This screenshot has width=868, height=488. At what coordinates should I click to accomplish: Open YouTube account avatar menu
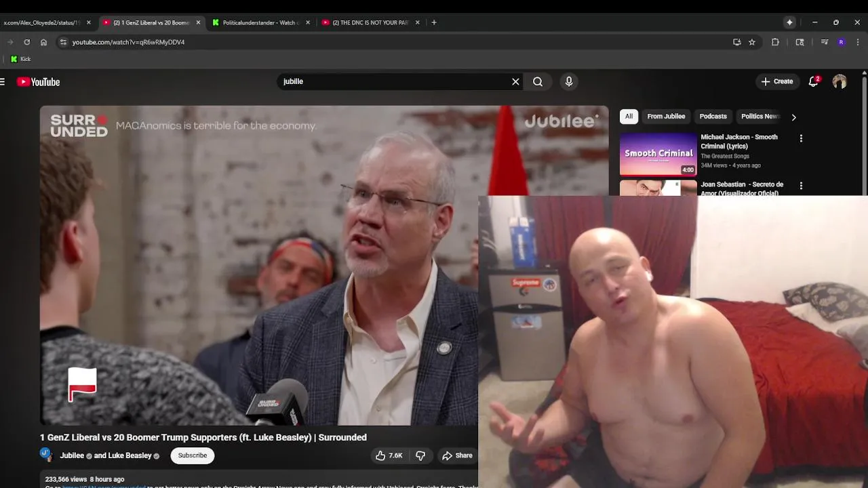[840, 82]
